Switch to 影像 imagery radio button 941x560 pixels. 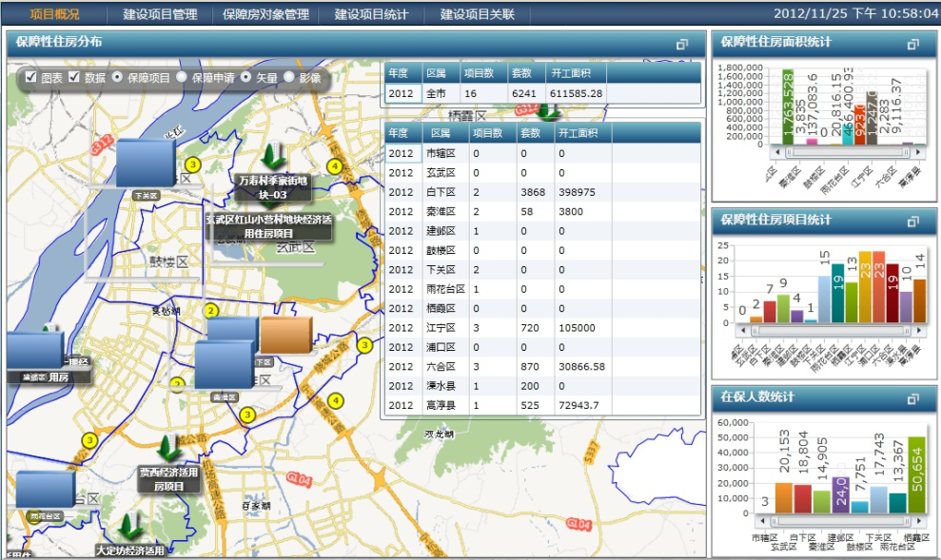(288, 77)
